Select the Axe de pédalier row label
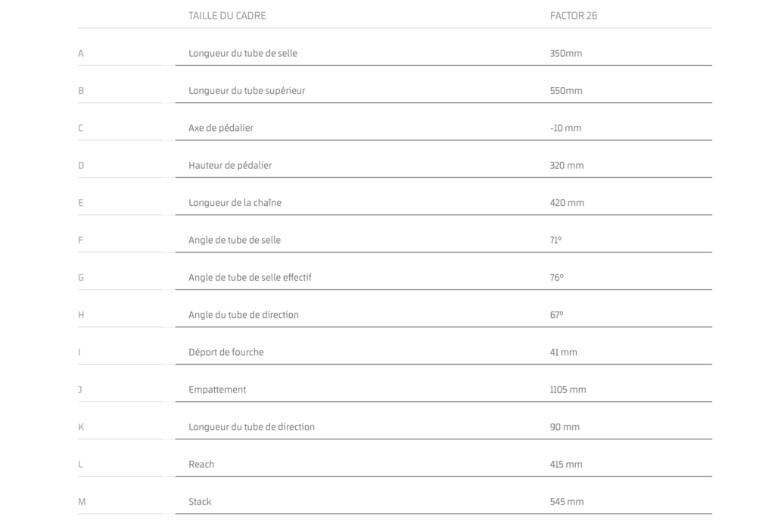 220,128
